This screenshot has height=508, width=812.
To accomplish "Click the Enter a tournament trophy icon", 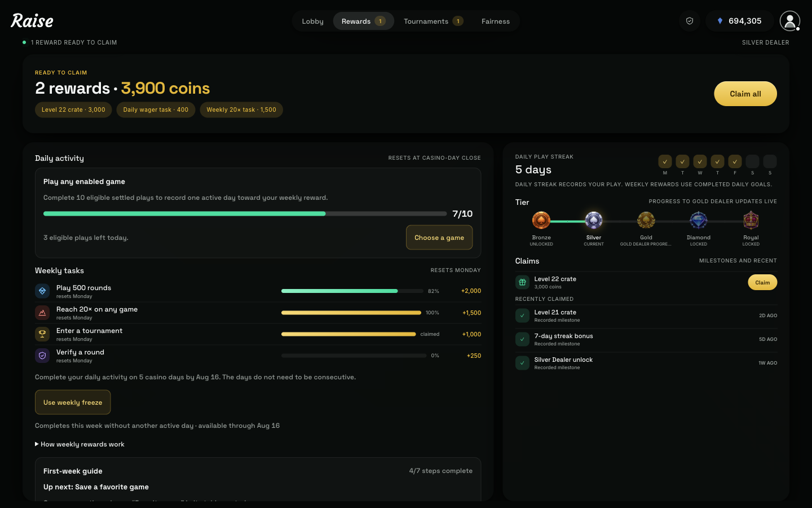I will [x=42, y=334].
